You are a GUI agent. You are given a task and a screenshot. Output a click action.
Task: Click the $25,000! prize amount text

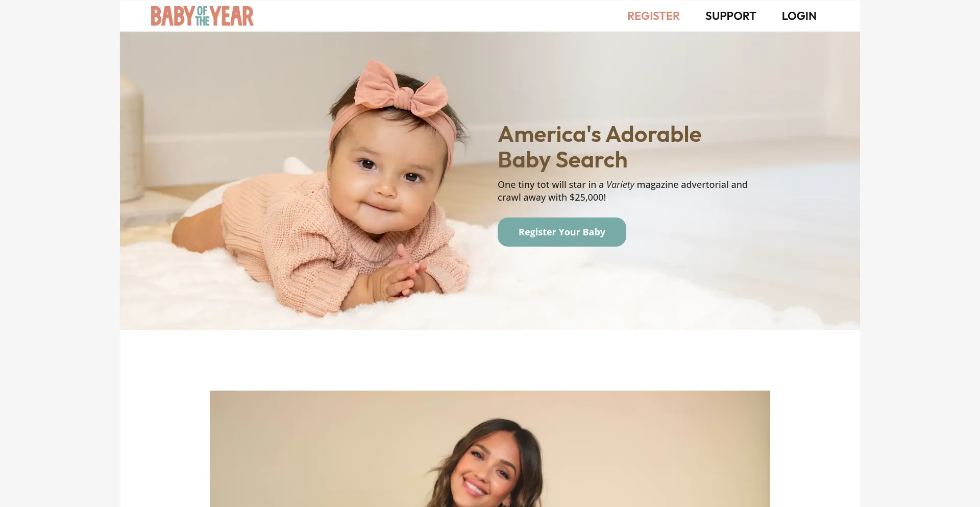(587, 198)
